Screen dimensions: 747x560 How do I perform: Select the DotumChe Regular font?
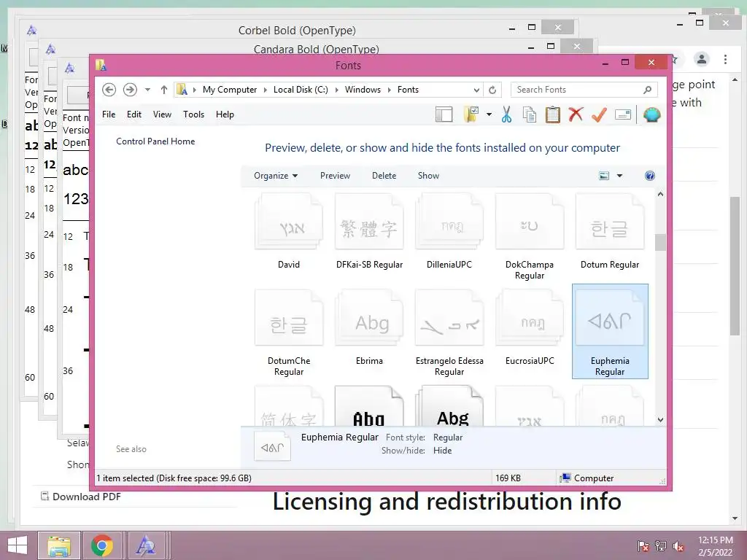coord(289,332)
